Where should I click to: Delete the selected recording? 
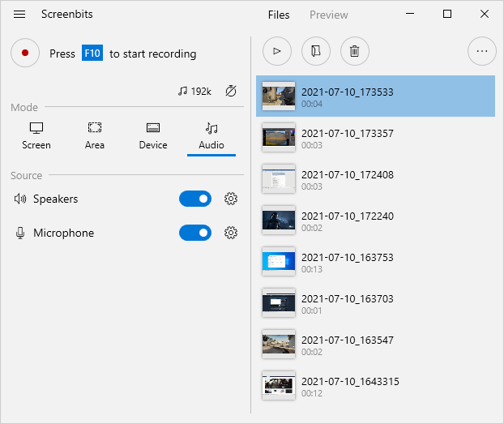pyautogui.click(x=355, y=51)
